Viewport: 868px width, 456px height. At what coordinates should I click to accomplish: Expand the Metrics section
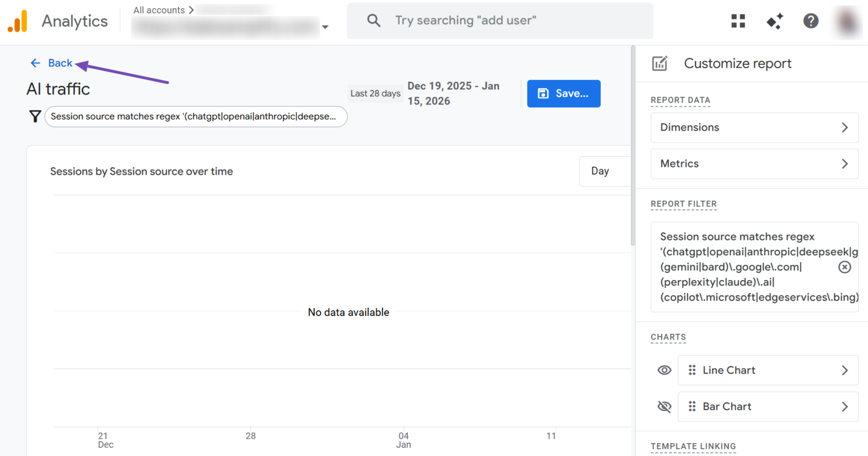755,164
